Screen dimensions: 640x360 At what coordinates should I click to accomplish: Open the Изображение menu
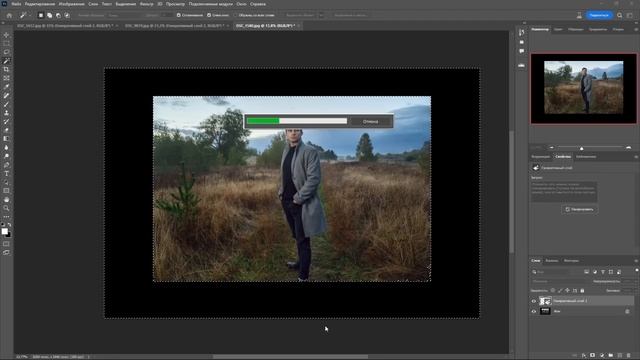pyautogui.click(x=71, y=4)
